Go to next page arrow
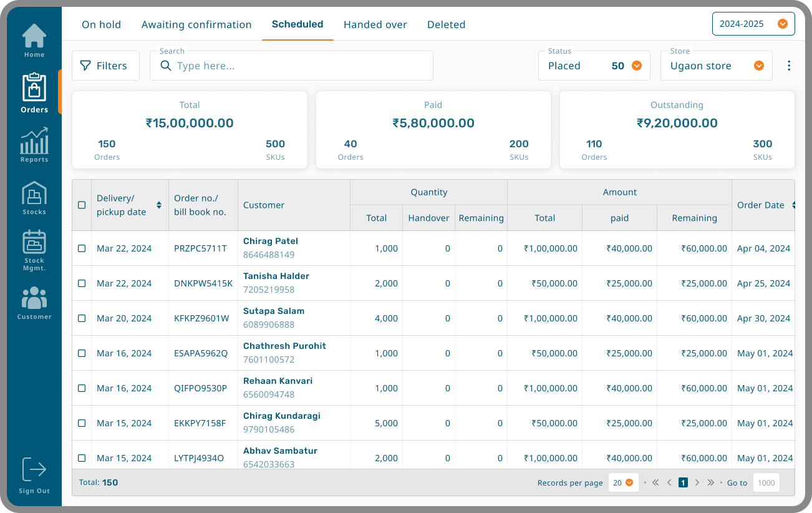This screenshot has height=513, width=812. 697,482
